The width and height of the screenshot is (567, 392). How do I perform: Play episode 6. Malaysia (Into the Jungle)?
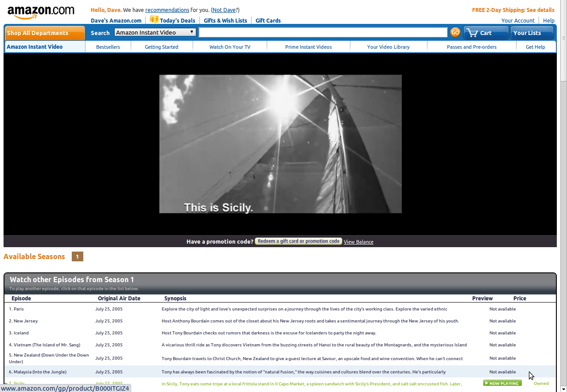point(38,372)
